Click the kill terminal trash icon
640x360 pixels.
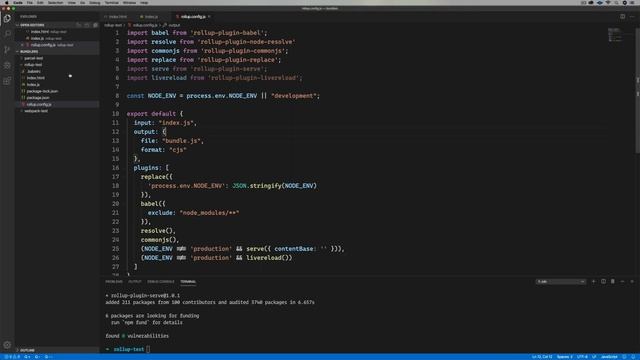[613, 281]
